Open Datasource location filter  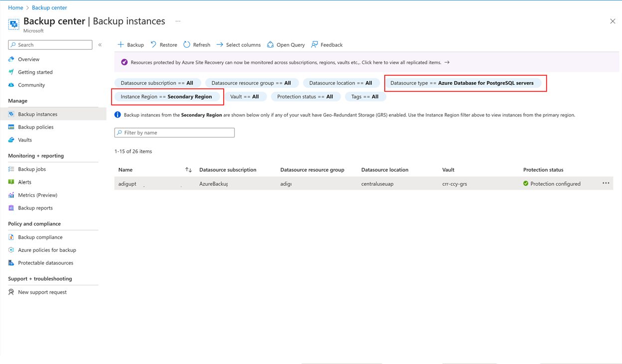point(340,83)
